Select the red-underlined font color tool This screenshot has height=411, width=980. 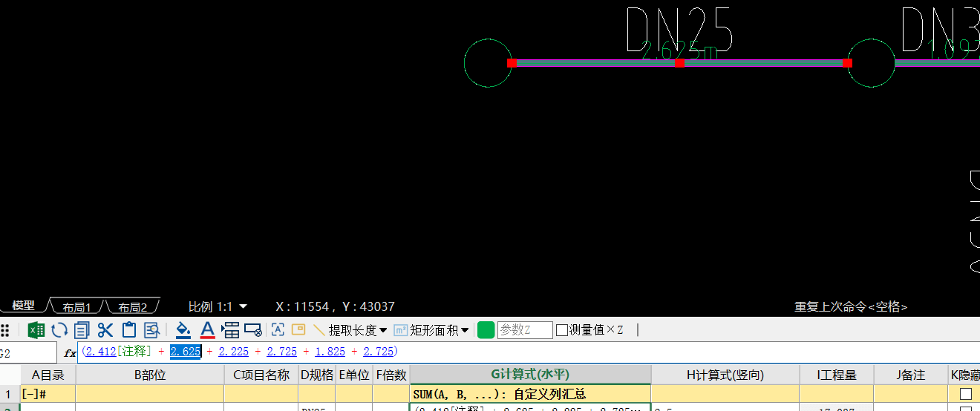coord(207,330)
